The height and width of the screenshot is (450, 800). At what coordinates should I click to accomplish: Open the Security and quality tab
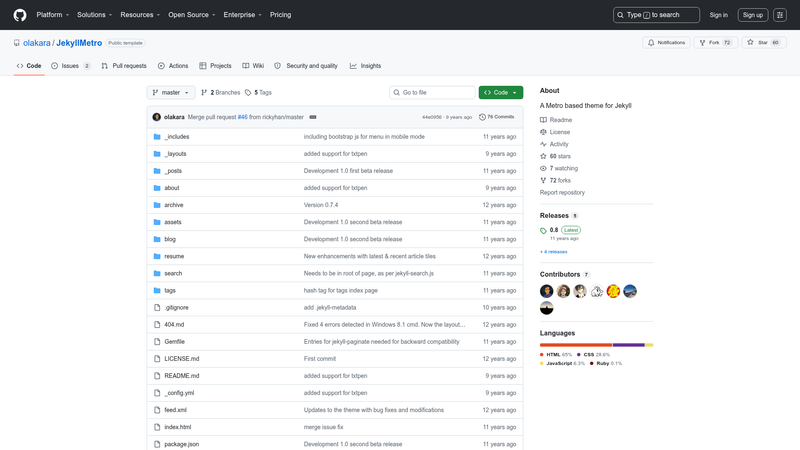click(x=306, y=66)
